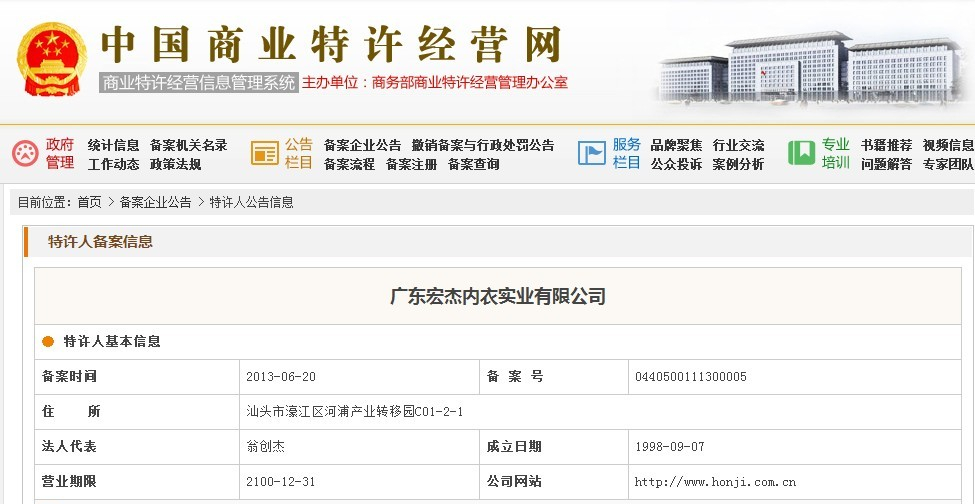Open 视频信息 page
Viewport: 975px width, 504px height.
948,145
